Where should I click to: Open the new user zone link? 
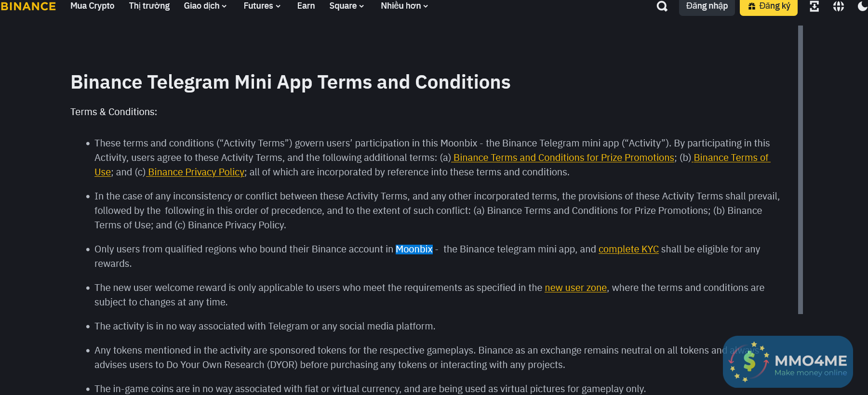575,288
